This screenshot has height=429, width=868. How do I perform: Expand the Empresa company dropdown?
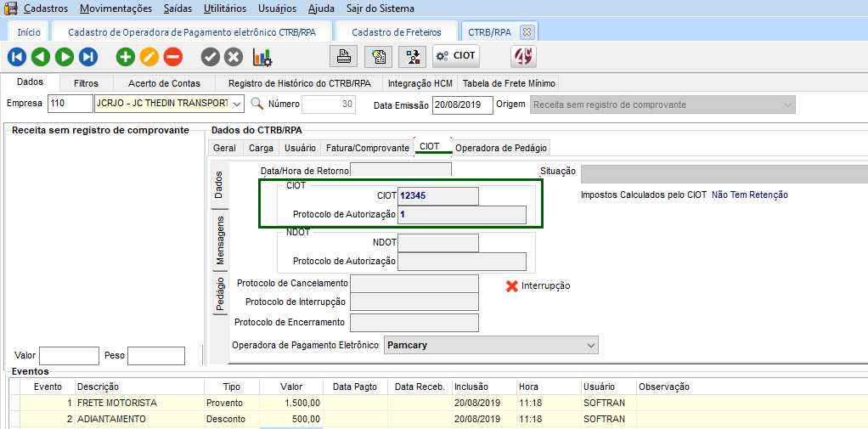coord(236,104)
